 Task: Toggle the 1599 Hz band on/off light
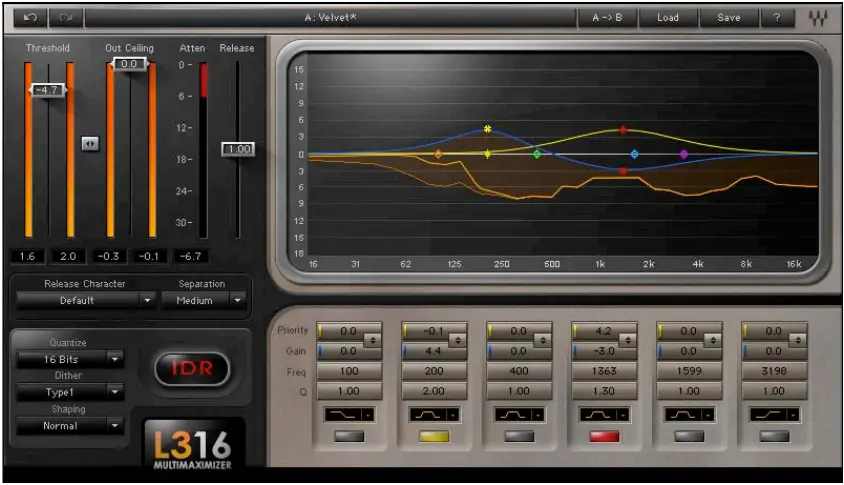(x=689, y=436)
